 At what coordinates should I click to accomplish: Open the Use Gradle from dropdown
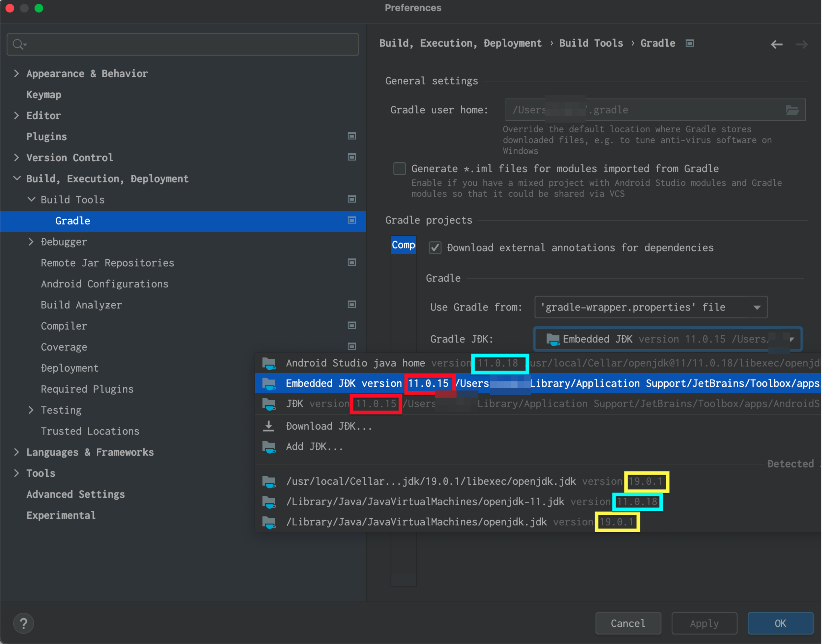click(x=651, y=307)
